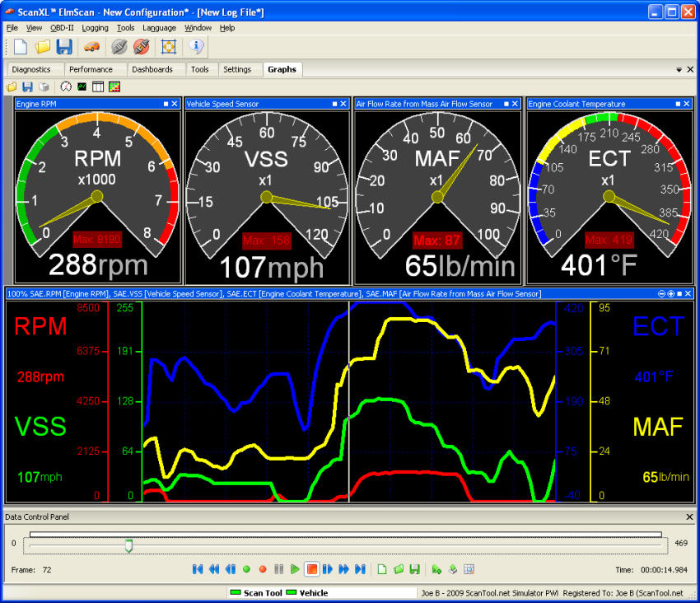Connect to the vehicle with the grey plug icon
The width and height of the screenshot is (700, 603).
(x=119, y=47)
